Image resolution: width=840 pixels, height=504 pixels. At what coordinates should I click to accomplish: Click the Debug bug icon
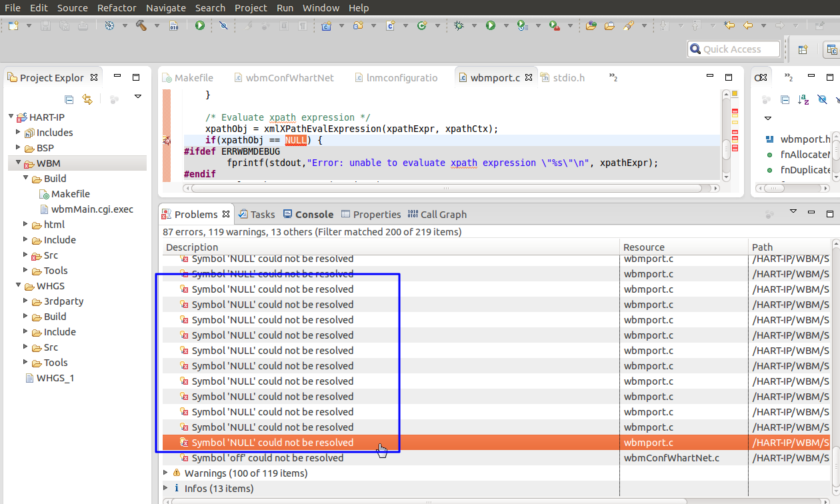[459, 25]
